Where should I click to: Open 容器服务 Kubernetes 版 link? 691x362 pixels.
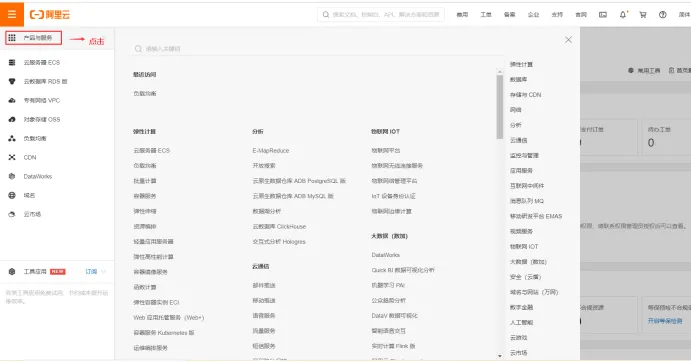pos(164,333)
